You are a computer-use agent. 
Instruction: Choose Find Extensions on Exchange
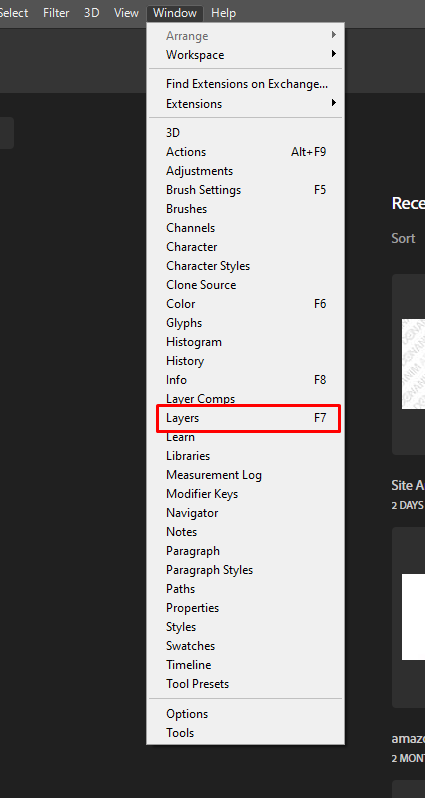pos(246,84)
